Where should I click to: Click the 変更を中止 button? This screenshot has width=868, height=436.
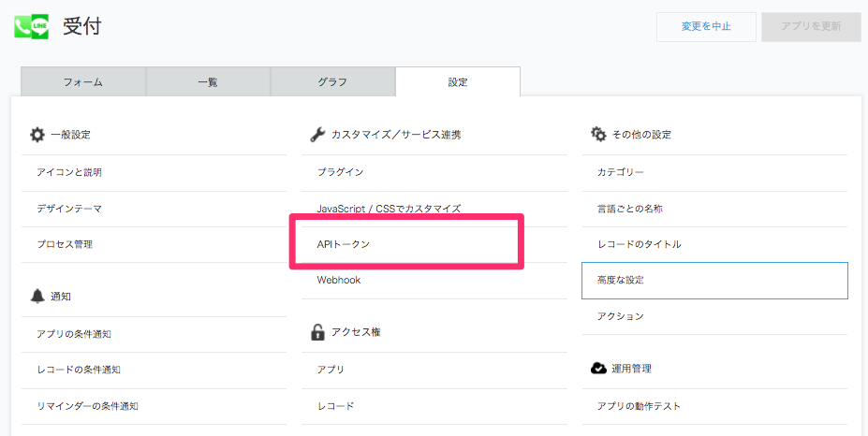click(706, 26)
